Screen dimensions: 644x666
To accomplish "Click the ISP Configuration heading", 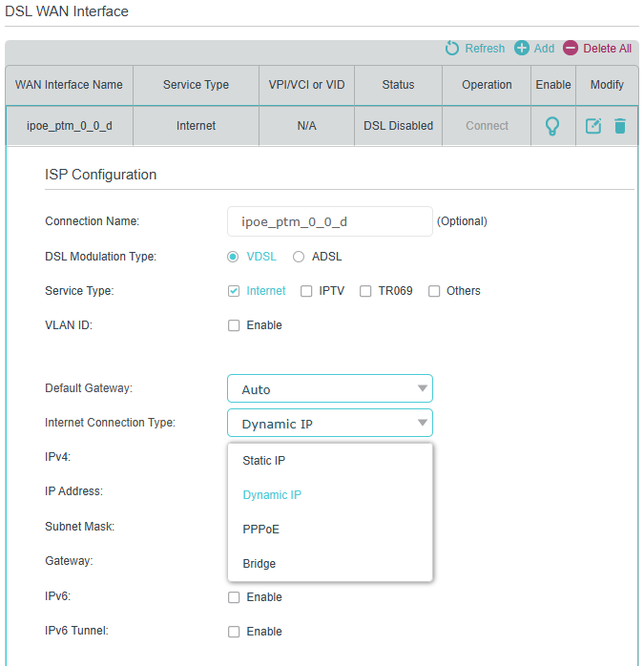I will (101, 175).
